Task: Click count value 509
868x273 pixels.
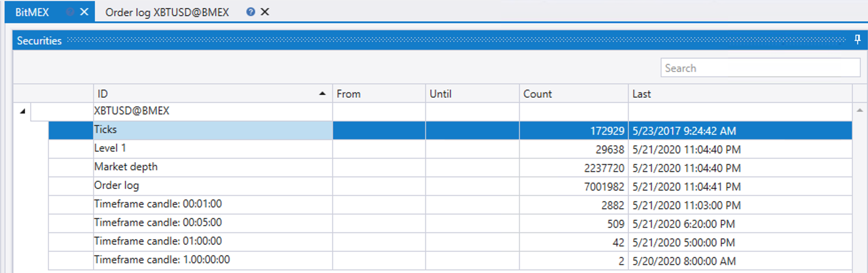Action: [x=616, y=224]
